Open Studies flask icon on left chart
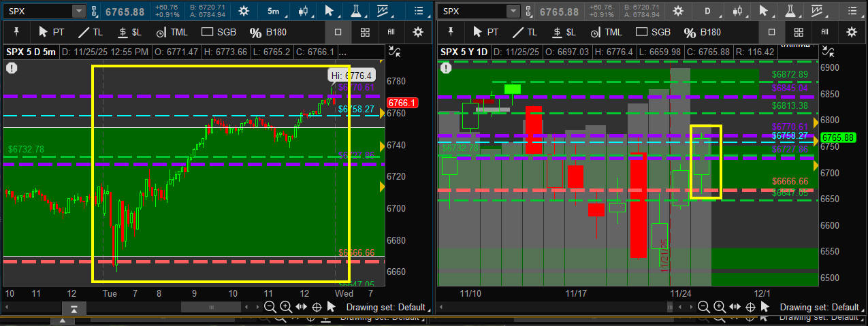This screenshot has height=326, width=868. 356,11
